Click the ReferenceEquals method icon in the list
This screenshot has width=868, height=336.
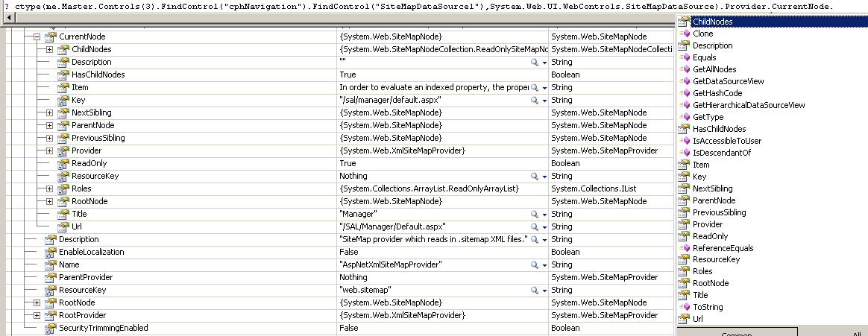tap(685, 248)
